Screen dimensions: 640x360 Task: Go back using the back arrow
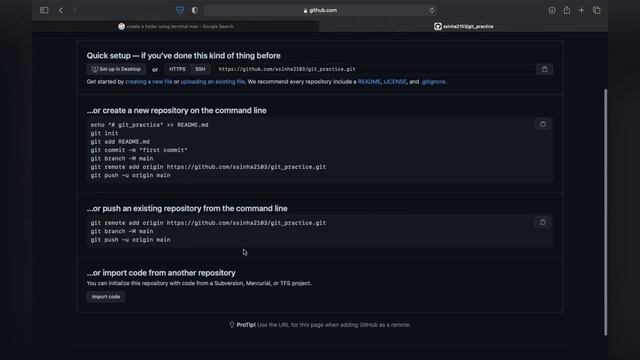[x=61, y=10]
